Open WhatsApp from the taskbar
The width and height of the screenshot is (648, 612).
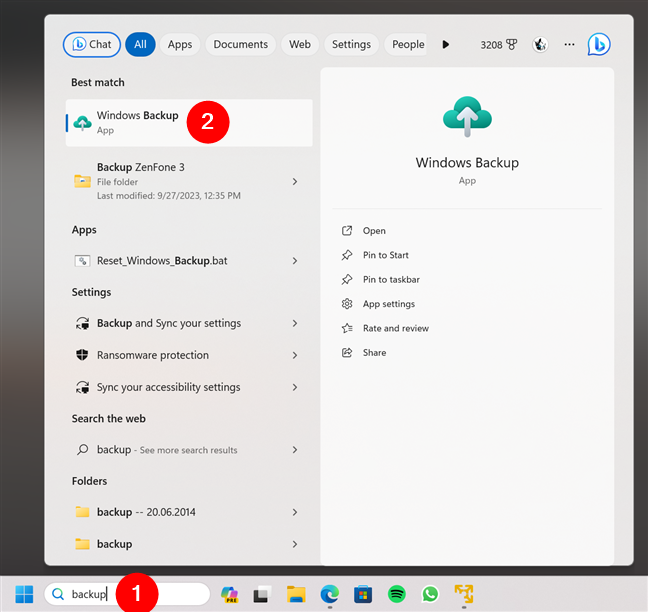pos(430,594)
